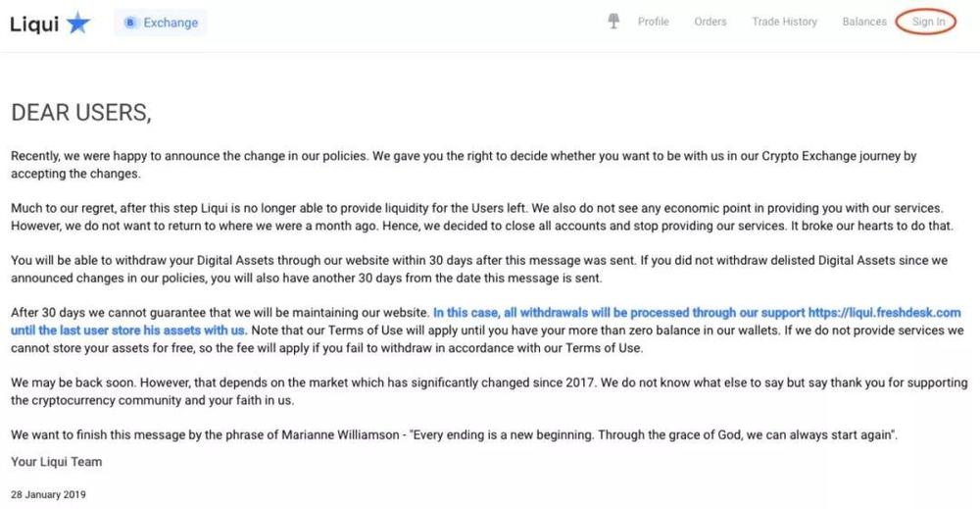Click the 28 January 2019 date

(x=48, y=494)
